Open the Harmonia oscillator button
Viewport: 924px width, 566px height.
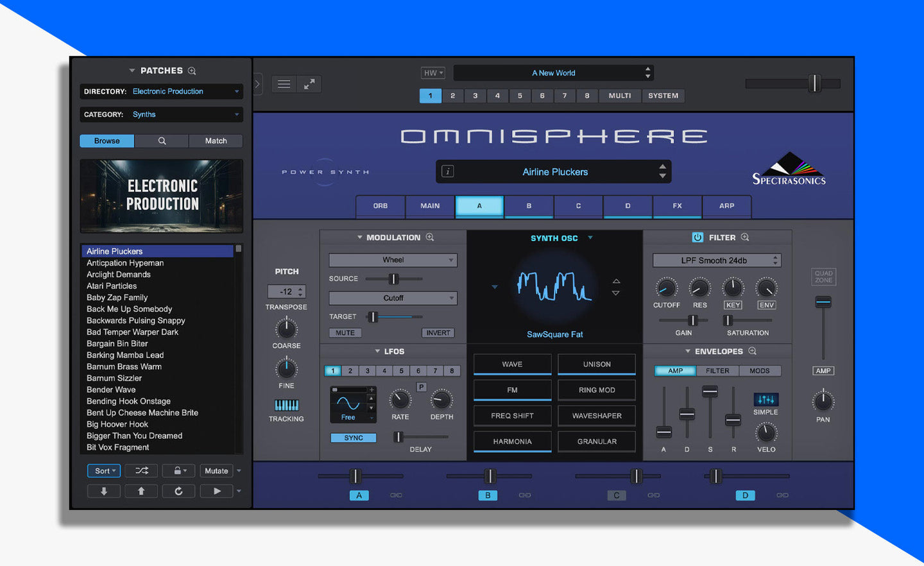coord(512,442)
